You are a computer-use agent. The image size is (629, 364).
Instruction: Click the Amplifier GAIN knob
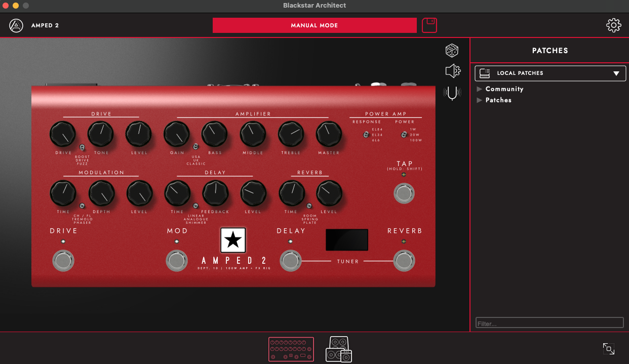click(x=177, y=135)
